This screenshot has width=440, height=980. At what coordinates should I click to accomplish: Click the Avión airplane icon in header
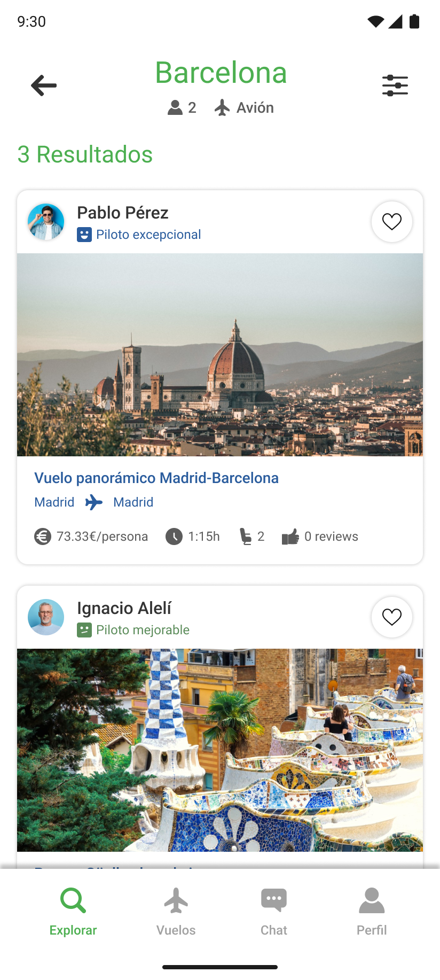point(222,108)
